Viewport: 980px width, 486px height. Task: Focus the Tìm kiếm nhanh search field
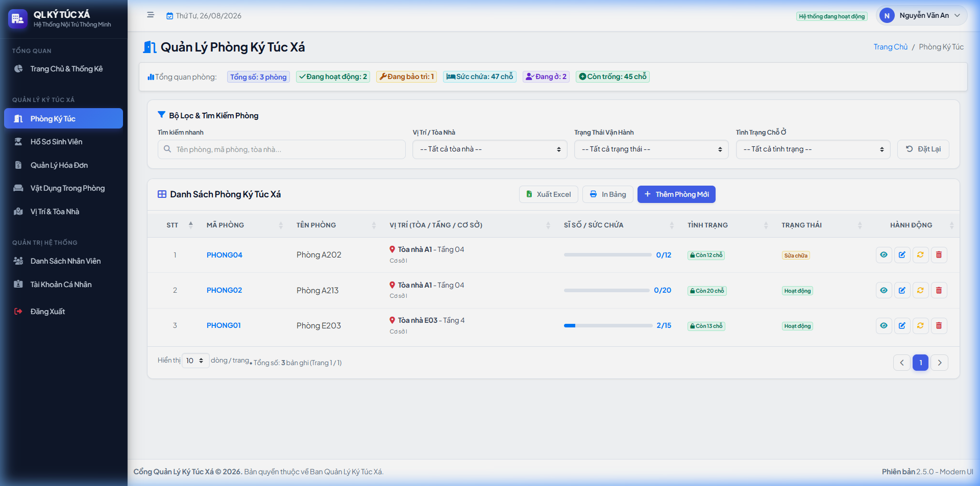[282, 149]
